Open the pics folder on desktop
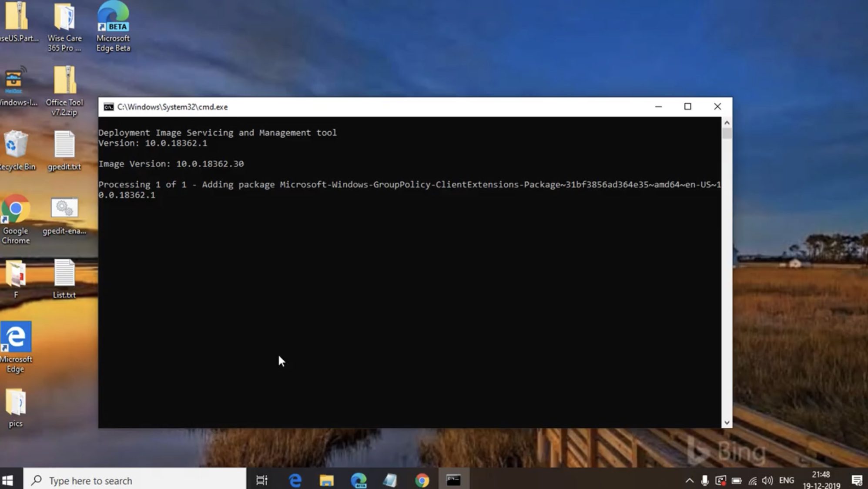 (16, 404)
